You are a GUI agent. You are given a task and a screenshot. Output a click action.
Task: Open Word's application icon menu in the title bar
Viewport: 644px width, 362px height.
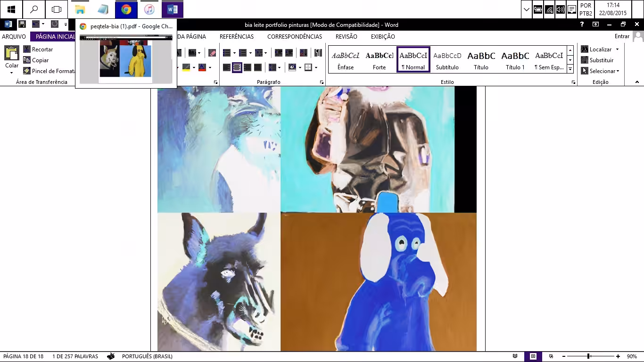pos(8,25)
